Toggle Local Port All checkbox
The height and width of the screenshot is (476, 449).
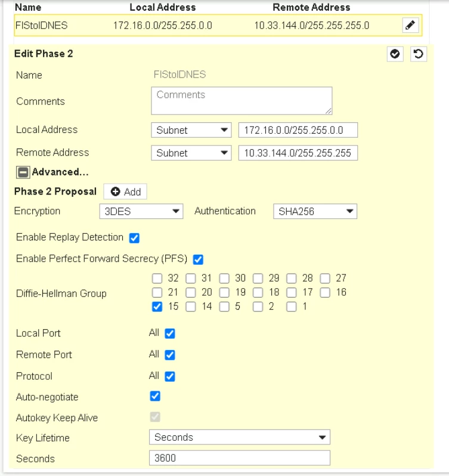(x=170, y=333)
